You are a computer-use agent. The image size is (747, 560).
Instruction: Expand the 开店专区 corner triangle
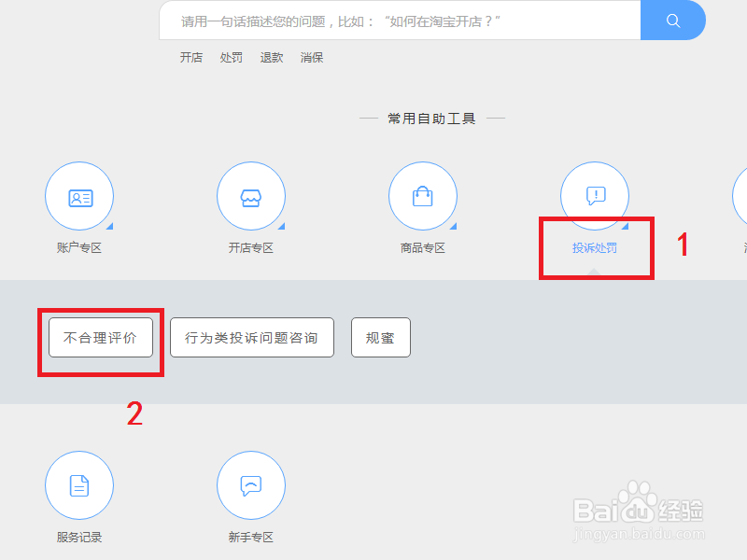coord(282,226)
